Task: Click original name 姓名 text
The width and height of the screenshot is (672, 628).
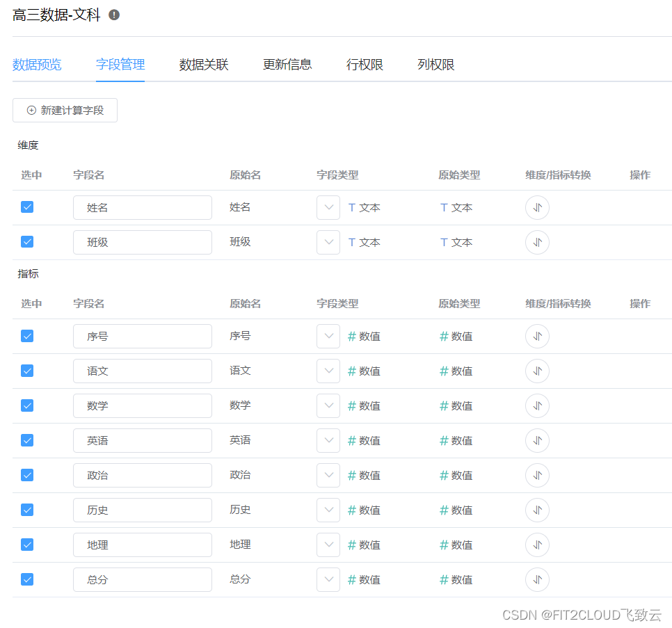Action: 240,207
